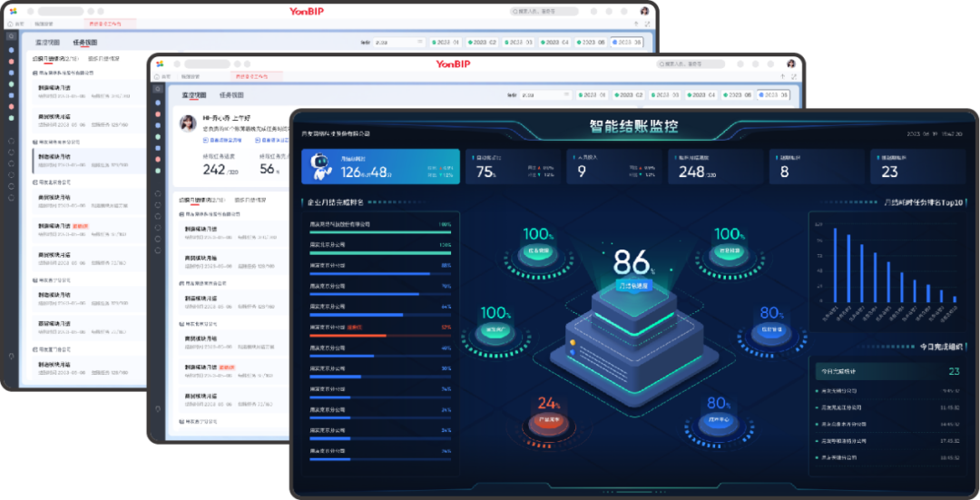Collapse the first company group in back window list
This screenshot has height=500, width=980.
coord(34,72)
